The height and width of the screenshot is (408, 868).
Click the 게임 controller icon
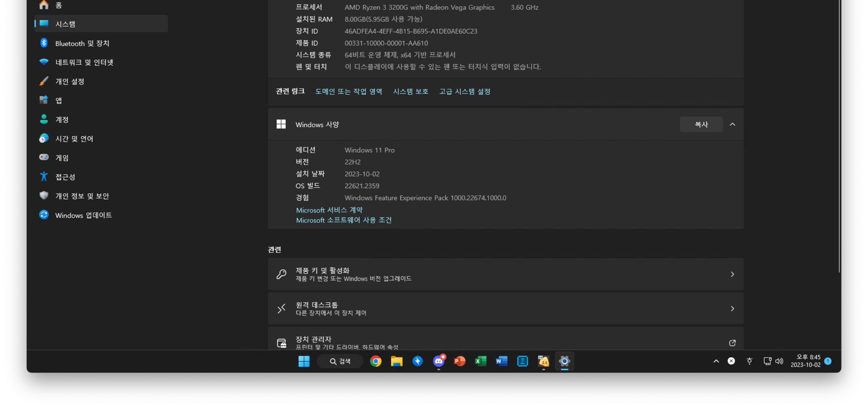44,157
